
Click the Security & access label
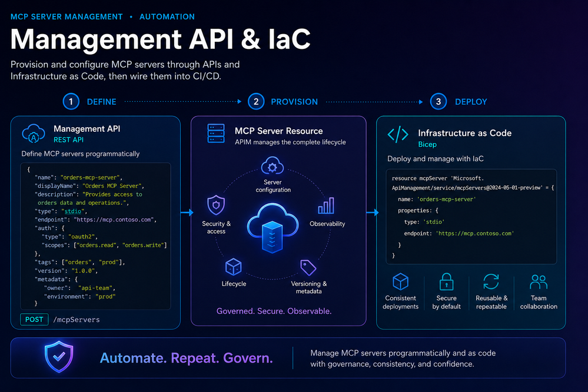coord(217,227)
